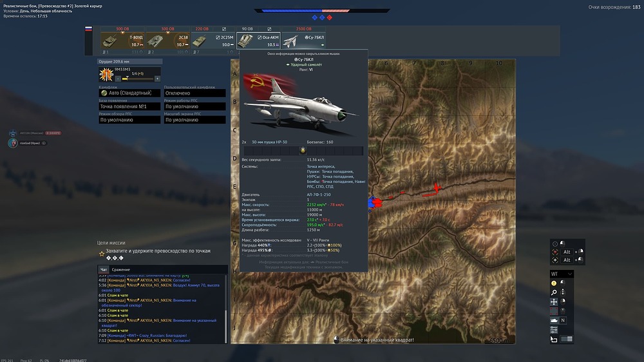Click the Ударный самолёт class label

306,65
